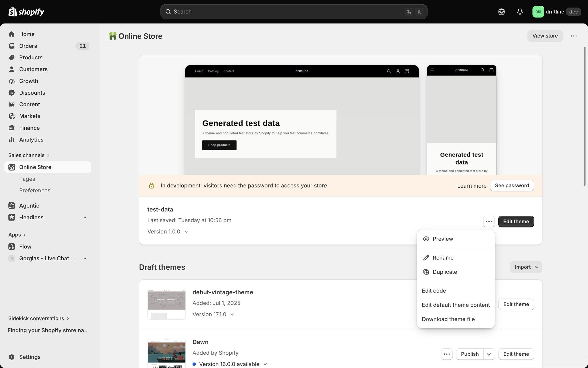Expand the Sales channels section

[x=29, y=155]
